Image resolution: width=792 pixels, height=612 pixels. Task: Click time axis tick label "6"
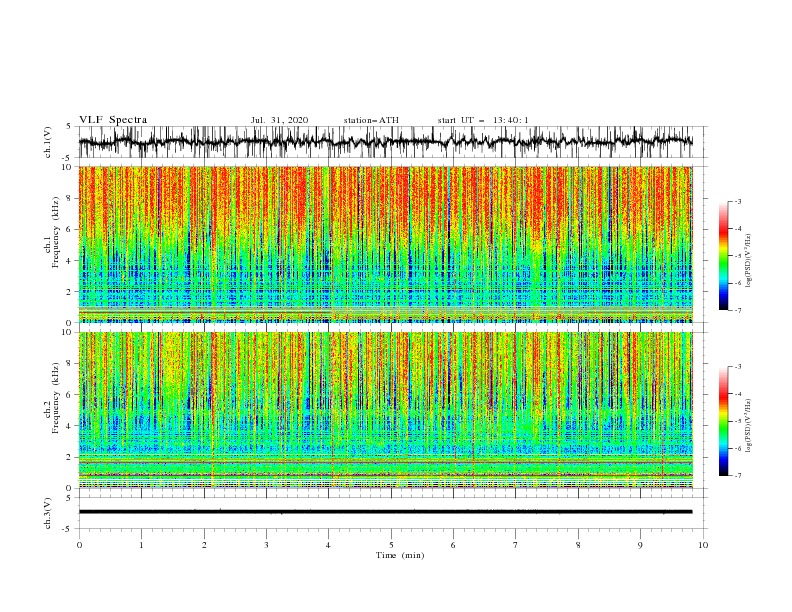tap(453, 545)
